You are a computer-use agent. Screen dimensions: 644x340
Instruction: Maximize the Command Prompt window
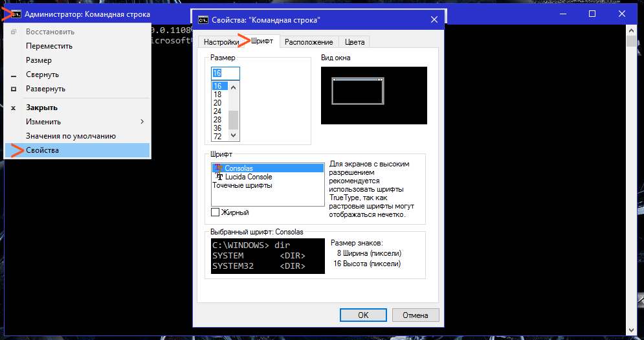(592, 14)
